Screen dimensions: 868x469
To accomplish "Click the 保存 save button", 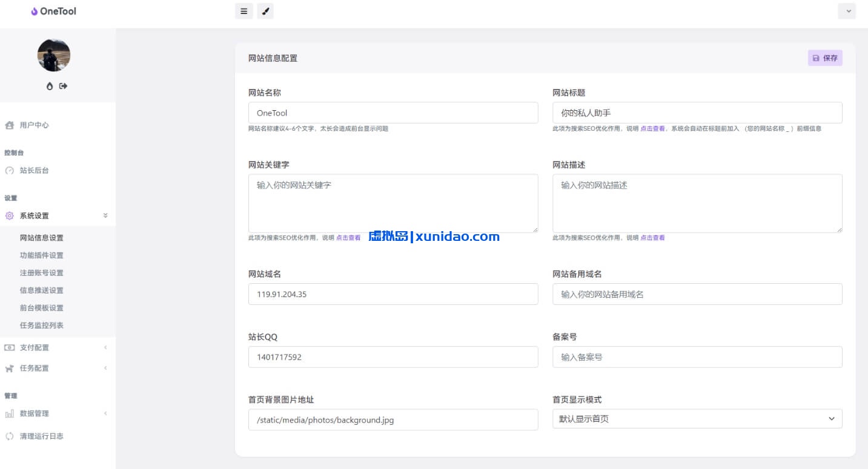I will click(825, 58).
